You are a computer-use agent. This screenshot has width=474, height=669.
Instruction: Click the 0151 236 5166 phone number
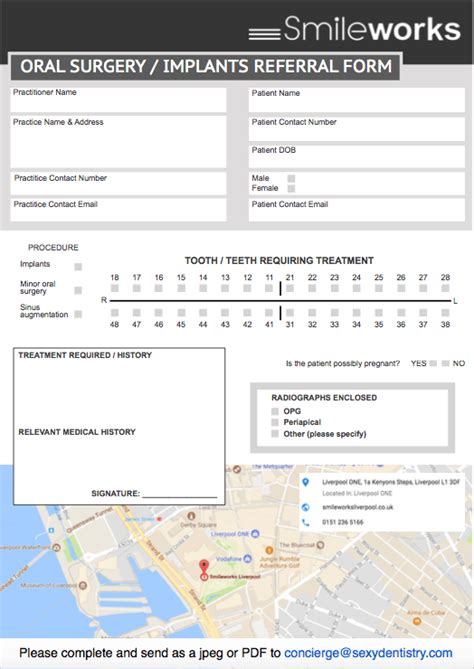[x=343, y=522]
